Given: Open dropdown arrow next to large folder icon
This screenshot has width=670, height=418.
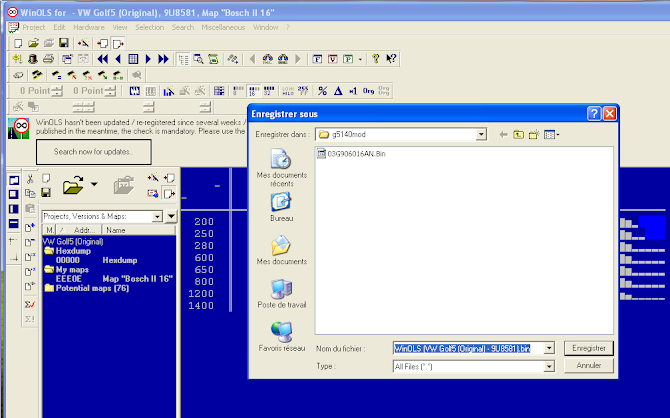Looking at the screenshot, I should click(94, 185).
